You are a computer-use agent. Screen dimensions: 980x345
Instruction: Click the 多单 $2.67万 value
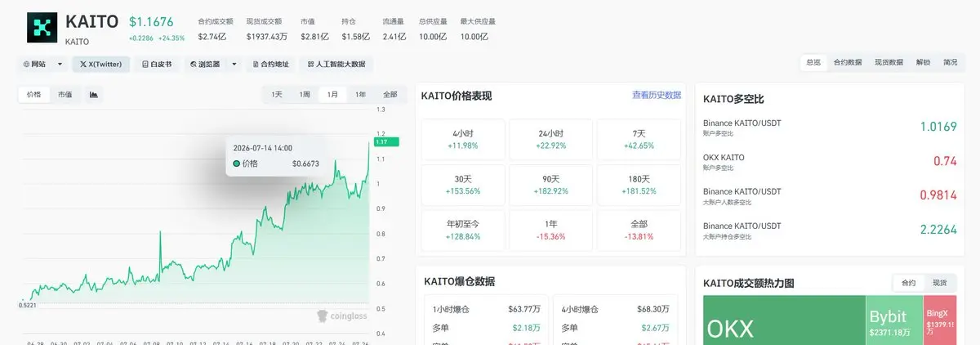(x=657, y=327)
